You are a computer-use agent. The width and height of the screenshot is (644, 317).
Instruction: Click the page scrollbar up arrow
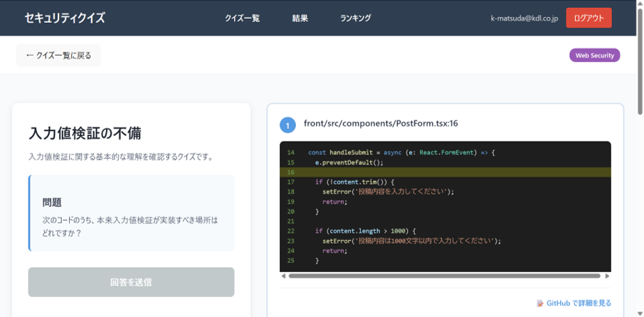pyautogui.click(x=640, y=4)
